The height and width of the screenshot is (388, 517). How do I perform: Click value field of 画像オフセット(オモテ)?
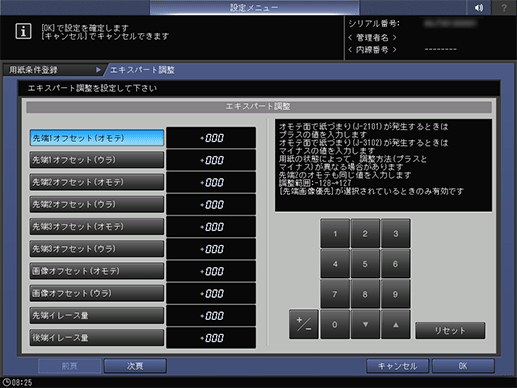tap(211, 271)
